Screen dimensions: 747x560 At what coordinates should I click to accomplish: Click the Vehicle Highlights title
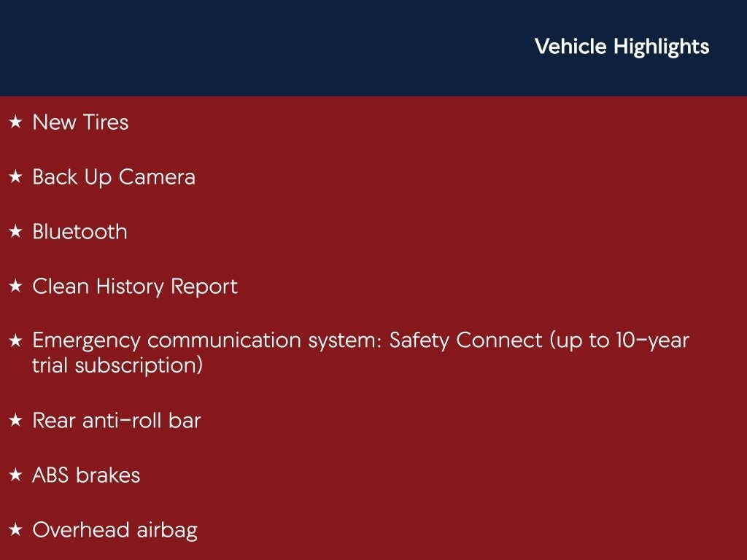click(x=622, y=47)
